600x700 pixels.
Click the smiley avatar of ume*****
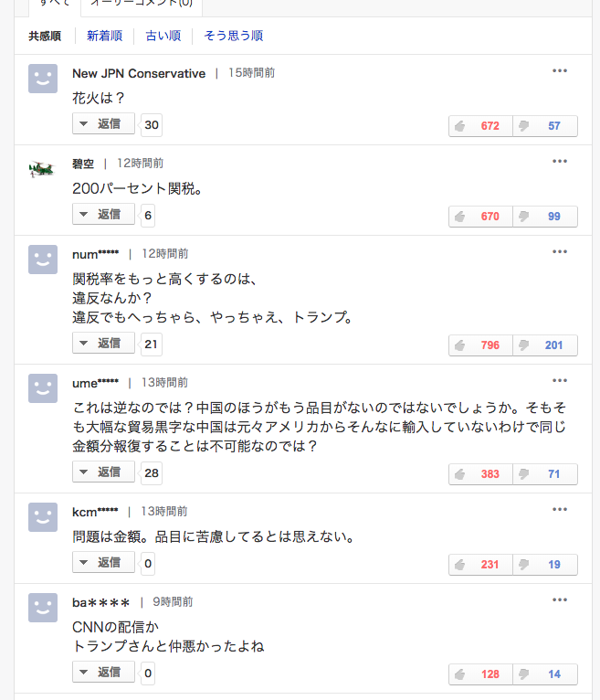[x=42, y=388]
